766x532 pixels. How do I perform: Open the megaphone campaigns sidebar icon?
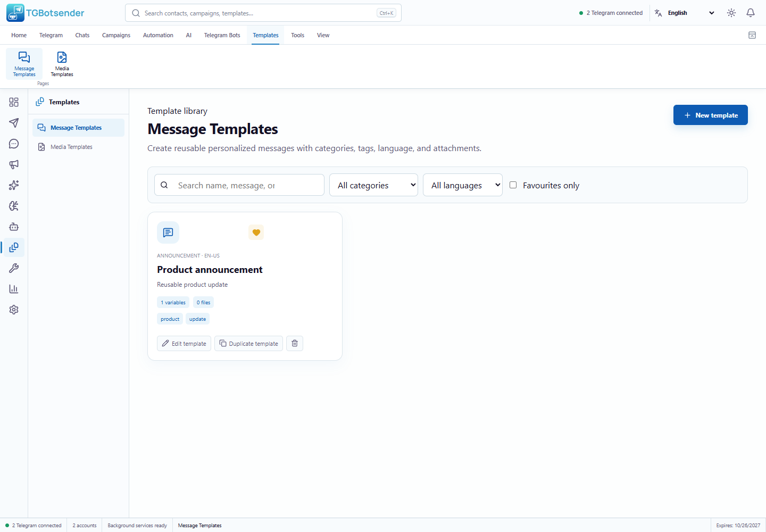pyautogui.click(x=14, y=164)
